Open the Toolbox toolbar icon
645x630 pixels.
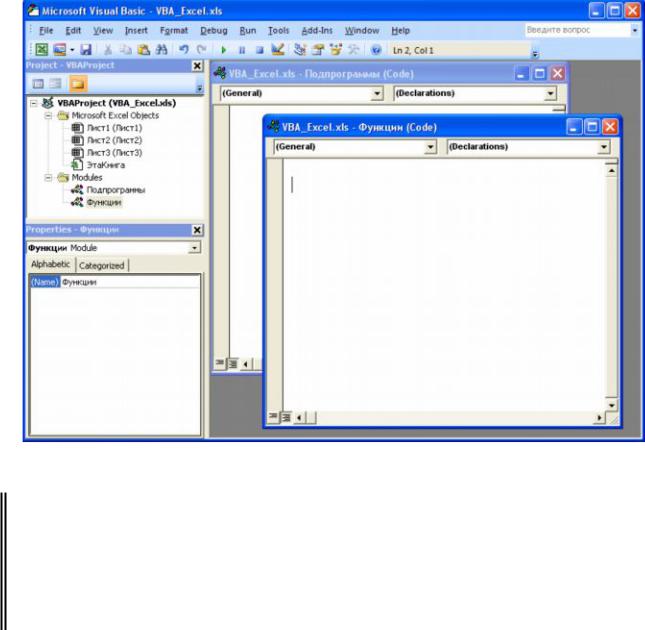[353, 50]
